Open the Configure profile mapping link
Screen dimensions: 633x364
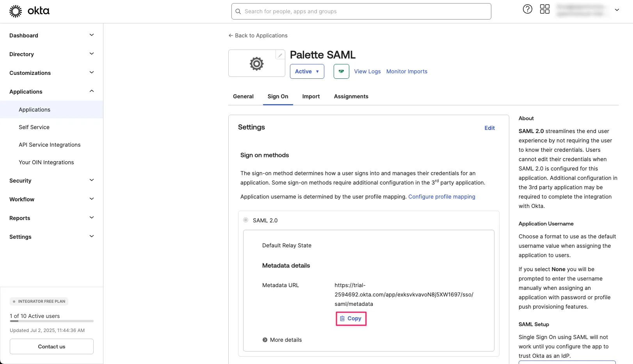click(x=442, y=197)
